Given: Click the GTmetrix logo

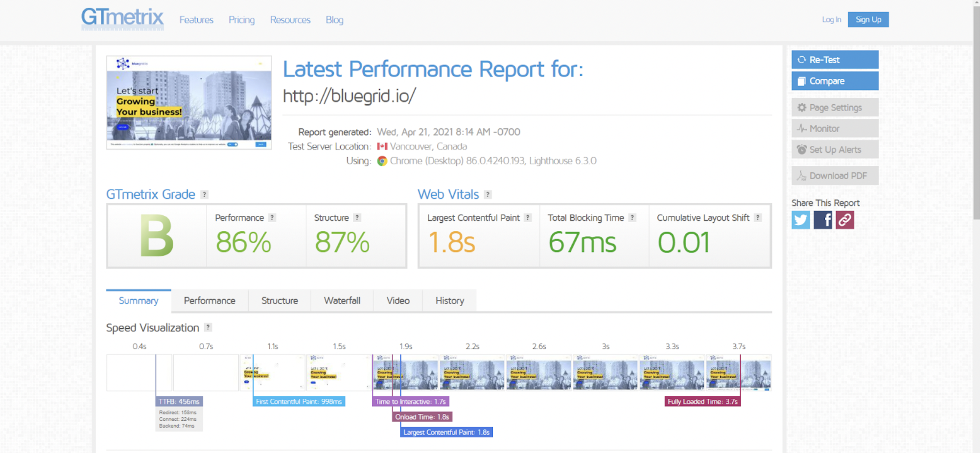Looking at the screenshot, I should pyautogui.click(x=122, y=19).
